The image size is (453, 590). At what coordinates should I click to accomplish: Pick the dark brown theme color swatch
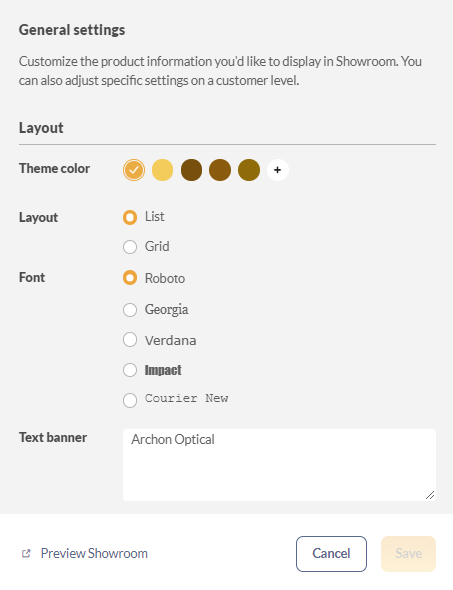[x=192, y=170]
